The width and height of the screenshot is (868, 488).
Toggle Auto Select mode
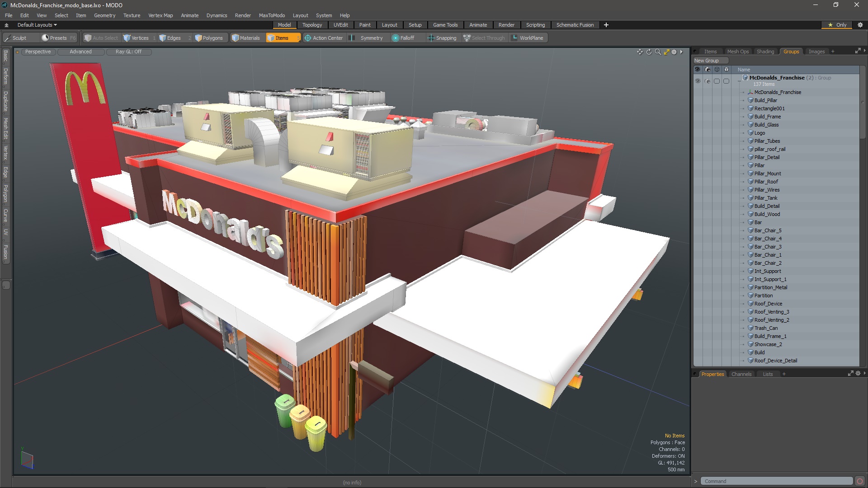101,38
